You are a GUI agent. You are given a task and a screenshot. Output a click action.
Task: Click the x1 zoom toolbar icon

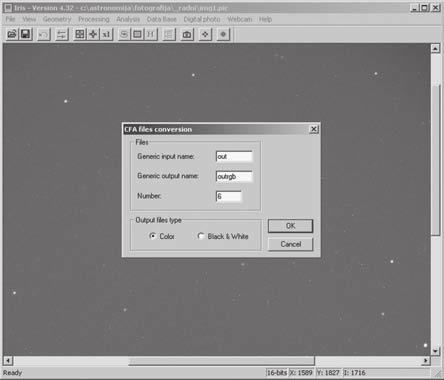point(106,34)
